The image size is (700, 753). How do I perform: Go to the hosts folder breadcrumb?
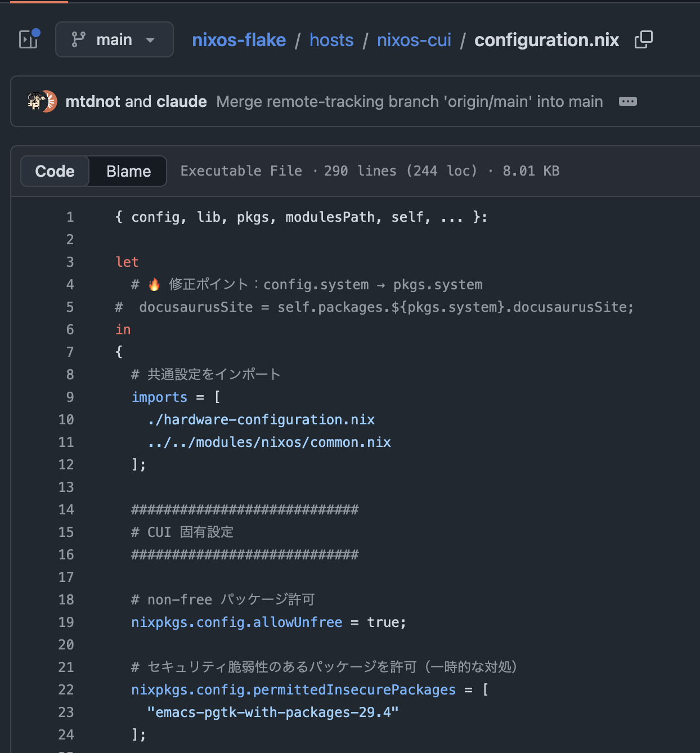(331, 40)
